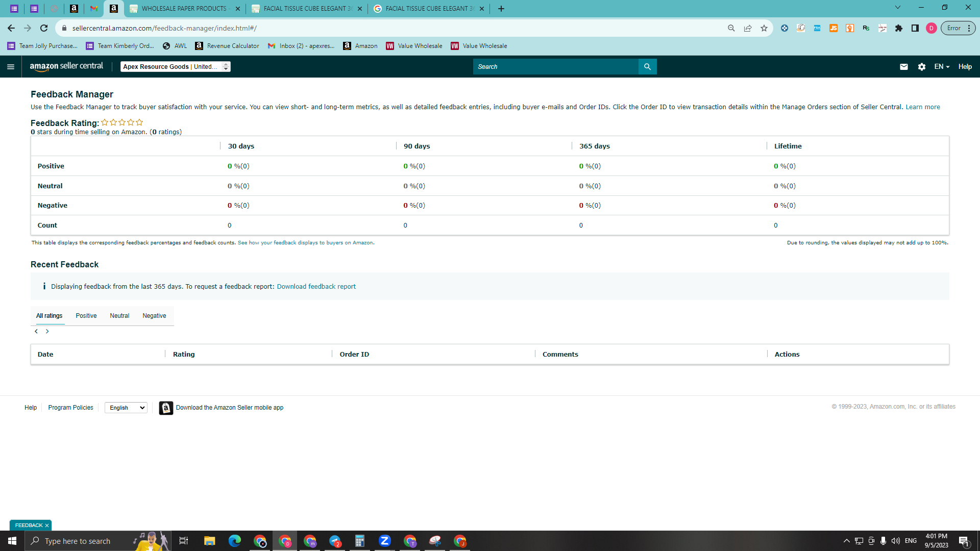Screen dimensions: 980x551
Task: Open the Team Jolly Purchase bookmark
Action: click(43, 46)
